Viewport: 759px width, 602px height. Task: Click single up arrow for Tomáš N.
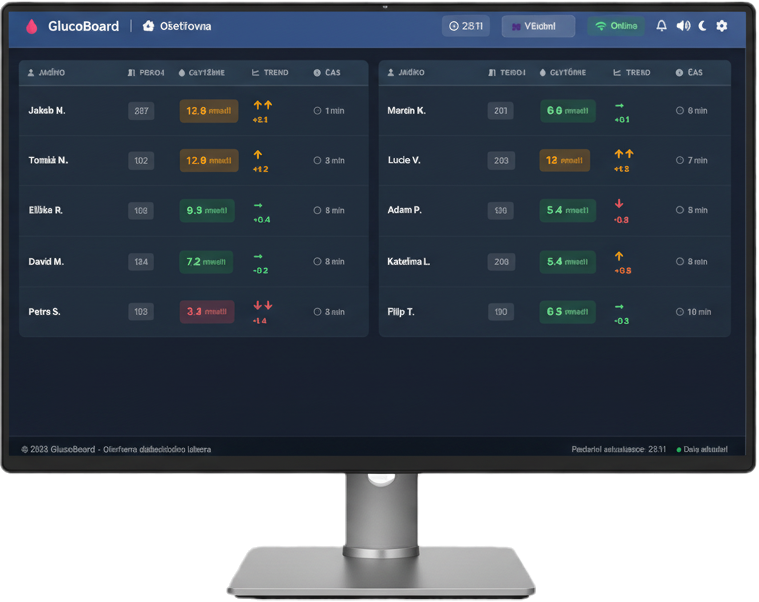pyautogui.click(x=258, y=154)
